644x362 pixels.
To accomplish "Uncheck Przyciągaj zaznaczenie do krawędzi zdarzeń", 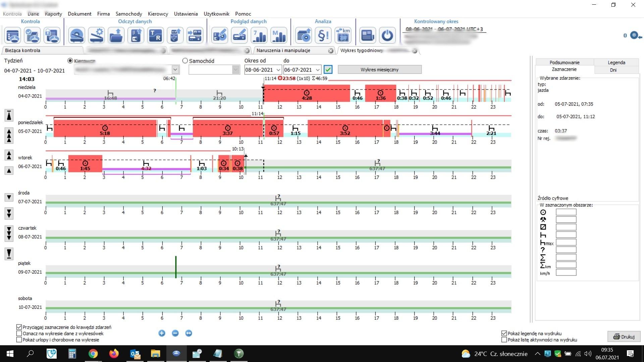I will click(x=19, y=327).
